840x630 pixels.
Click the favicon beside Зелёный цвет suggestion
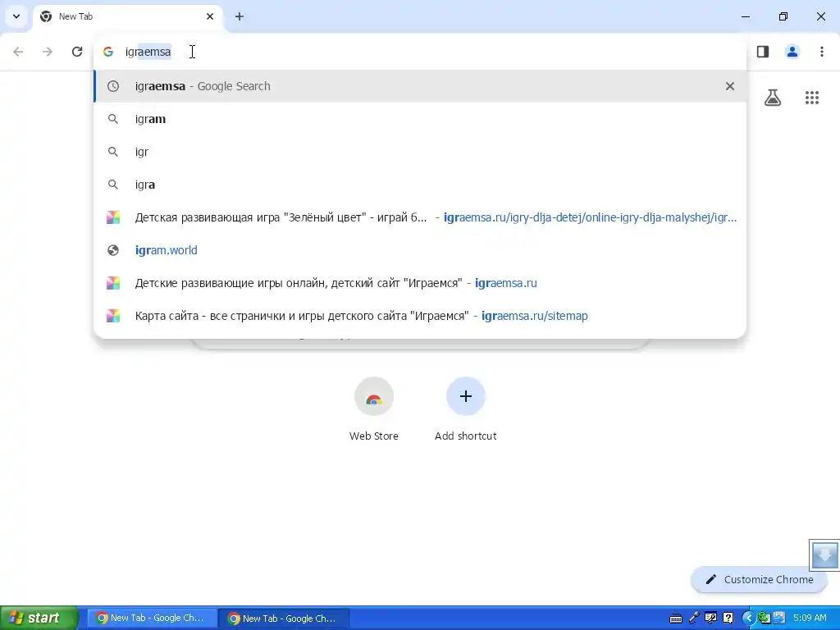click(113, 217)
